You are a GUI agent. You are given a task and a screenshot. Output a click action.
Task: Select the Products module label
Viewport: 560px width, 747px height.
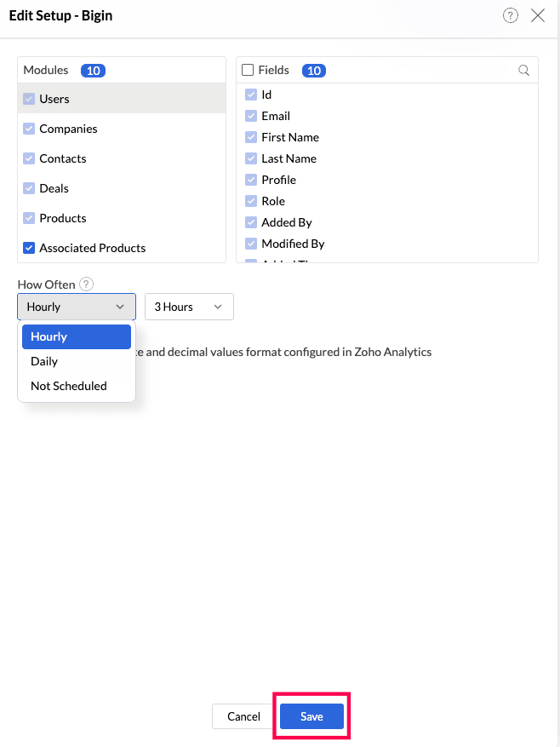[x=63, y=218]
